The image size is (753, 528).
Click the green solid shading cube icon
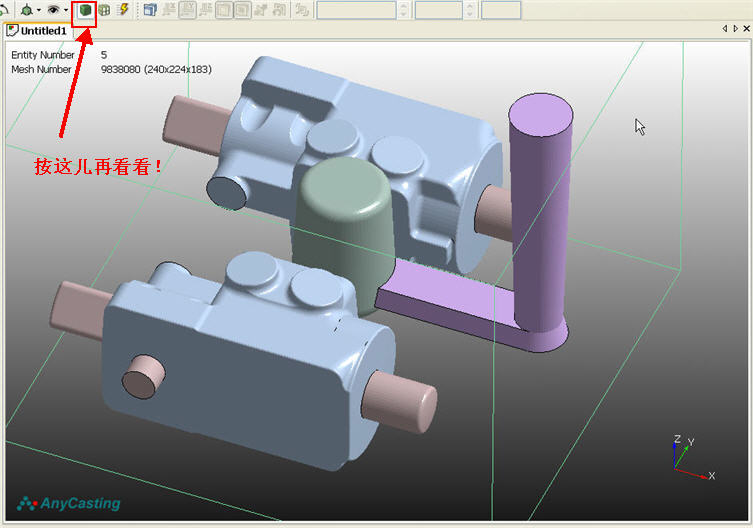(85, 10)
